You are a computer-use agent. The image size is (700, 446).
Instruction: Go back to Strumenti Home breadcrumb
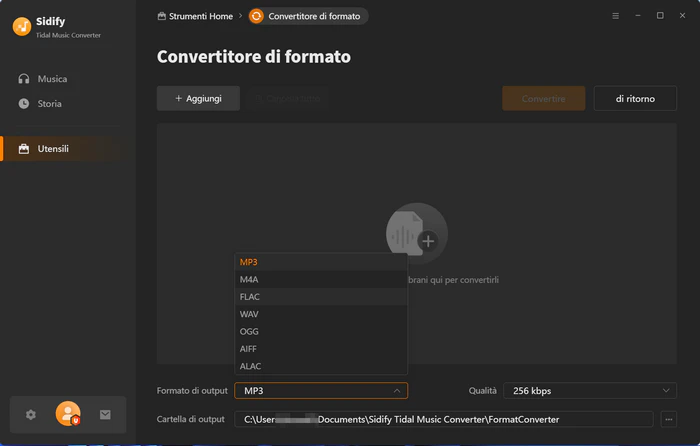coord(196,17)
